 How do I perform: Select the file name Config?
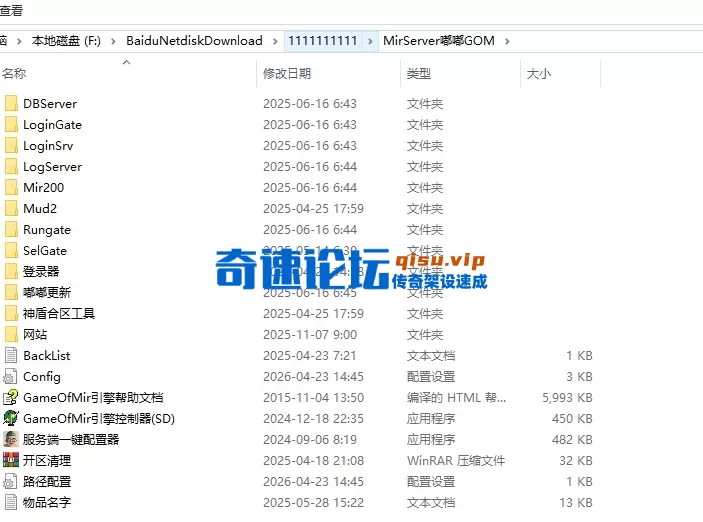(42, 377)
